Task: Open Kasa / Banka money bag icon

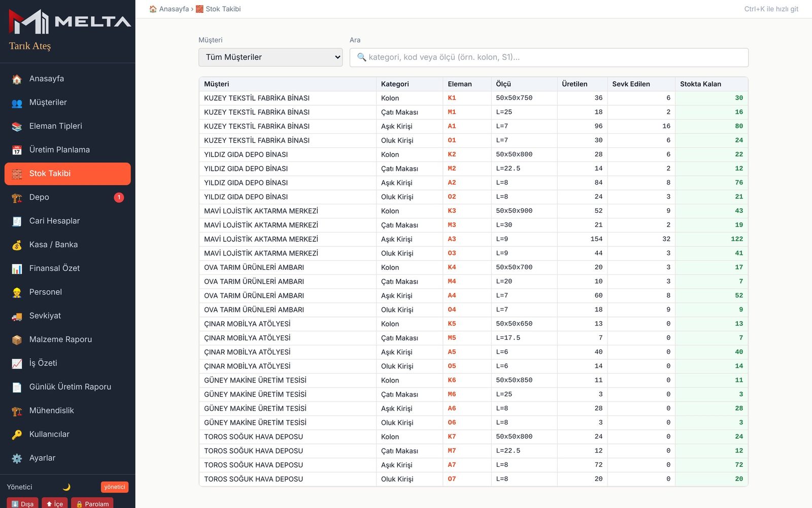Action: (17, 245)
